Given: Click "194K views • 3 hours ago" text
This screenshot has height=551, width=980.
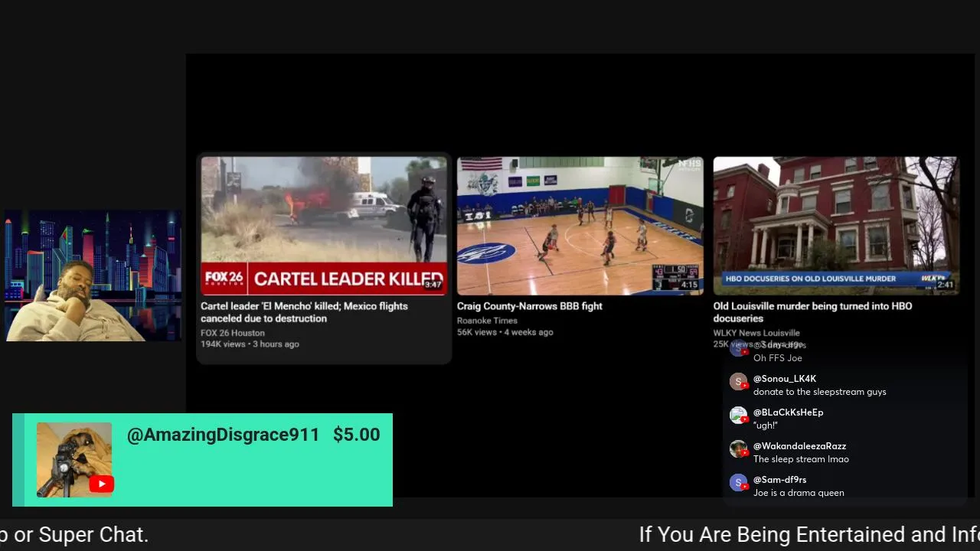Looking at the screenshot, I should pos(250,344).
